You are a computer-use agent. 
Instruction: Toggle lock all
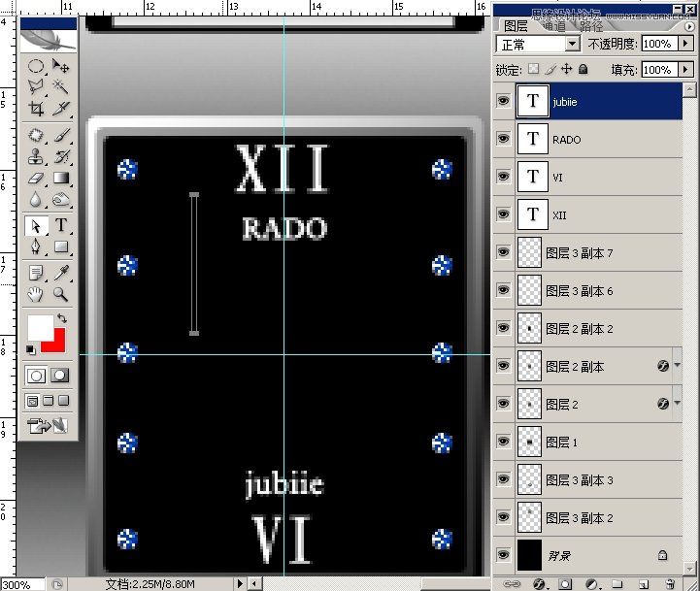click(x=583, y=69)
